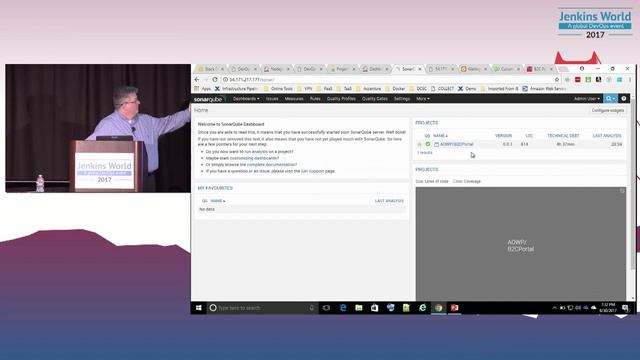Open the blue search dropdown in the navbar

611,98
